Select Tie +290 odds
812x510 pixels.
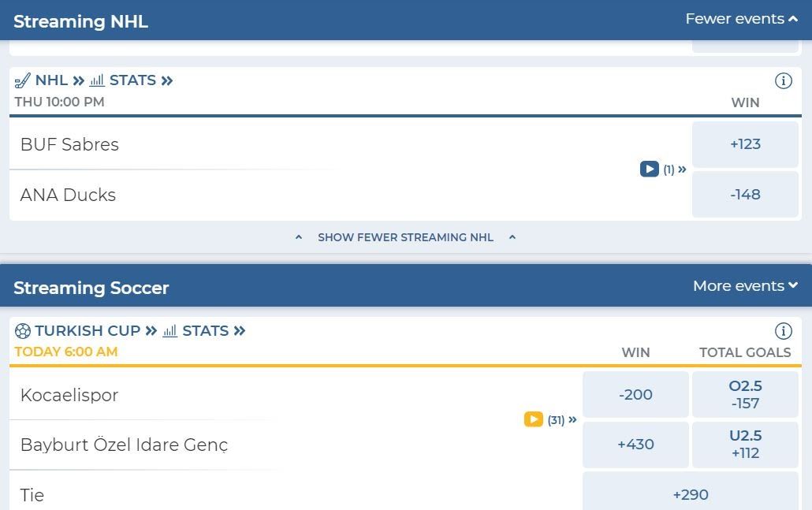(691, 494)
